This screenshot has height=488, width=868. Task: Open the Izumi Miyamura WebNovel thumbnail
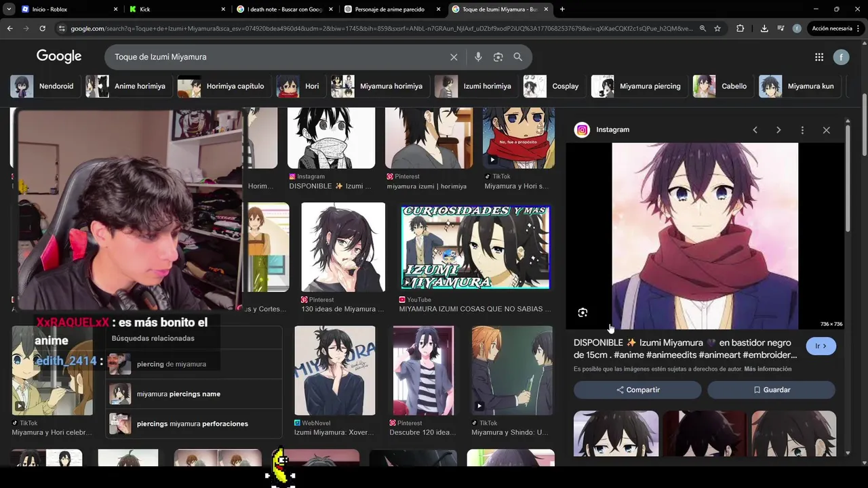(x=335, y=371)
